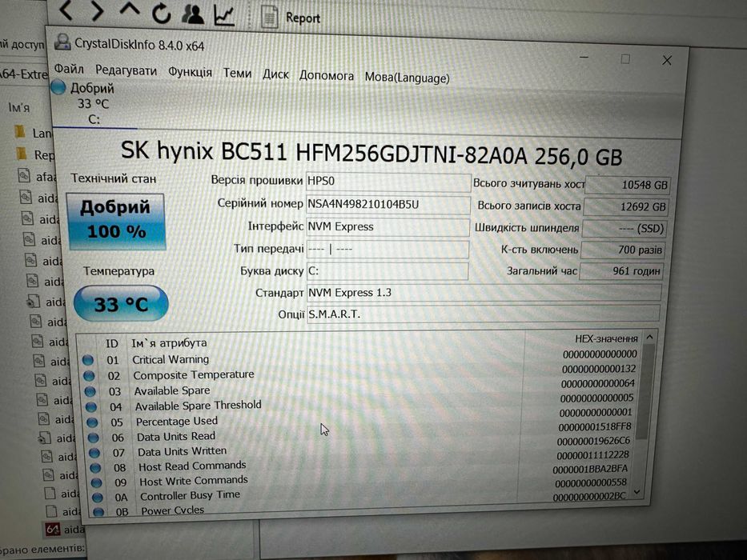Select the Critical Warning attribute row
This screenshot has width=747, height=560.
click(x=361, y=357)
